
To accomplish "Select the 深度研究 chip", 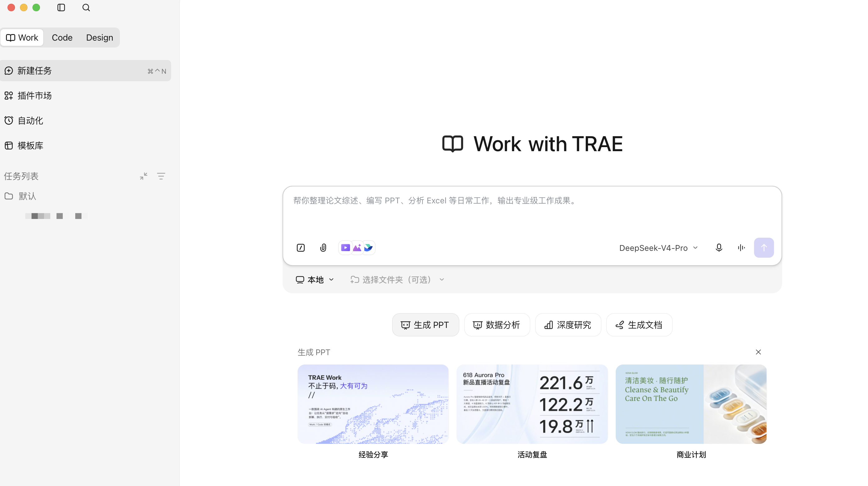I will (568, 325).
